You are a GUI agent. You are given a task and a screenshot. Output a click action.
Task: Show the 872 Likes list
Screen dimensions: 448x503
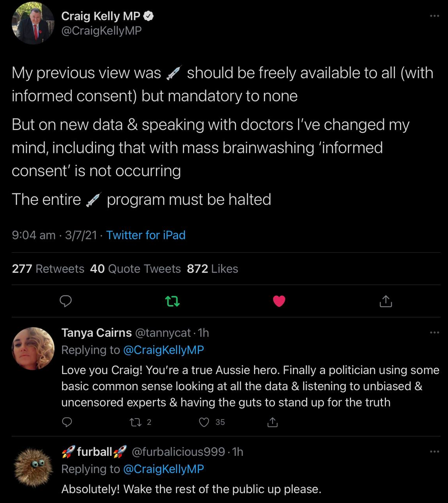[x=212, y=269]
